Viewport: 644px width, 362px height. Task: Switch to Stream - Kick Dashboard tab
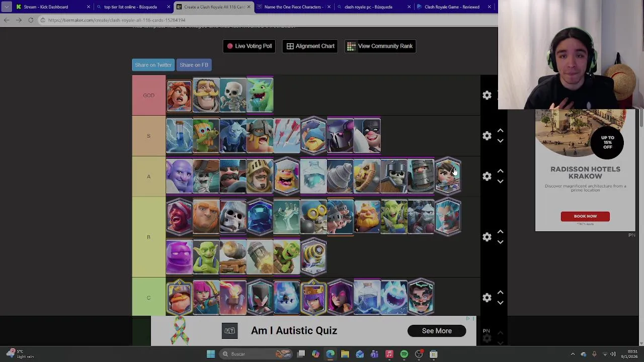click(53, 7)
